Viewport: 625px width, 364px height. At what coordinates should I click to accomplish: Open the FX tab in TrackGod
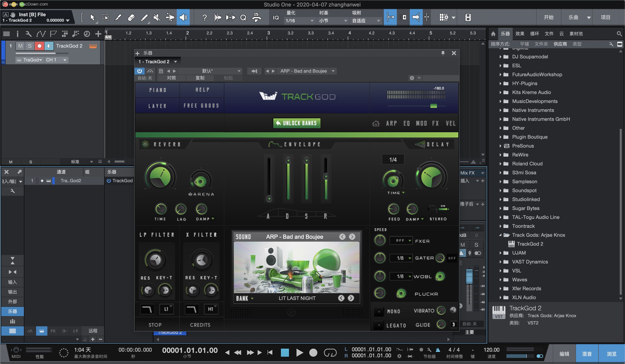pos(436,123)
